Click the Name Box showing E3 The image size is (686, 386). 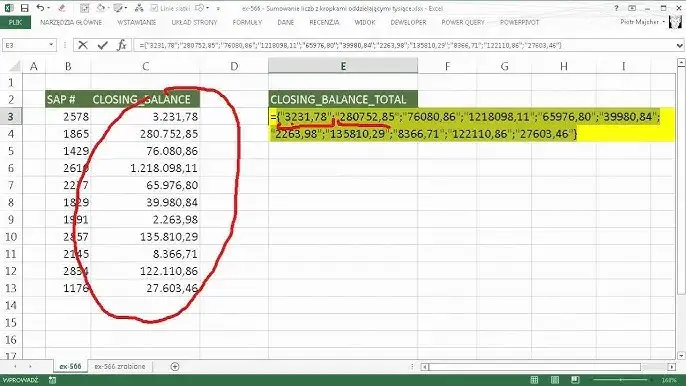tap(25, 45)
